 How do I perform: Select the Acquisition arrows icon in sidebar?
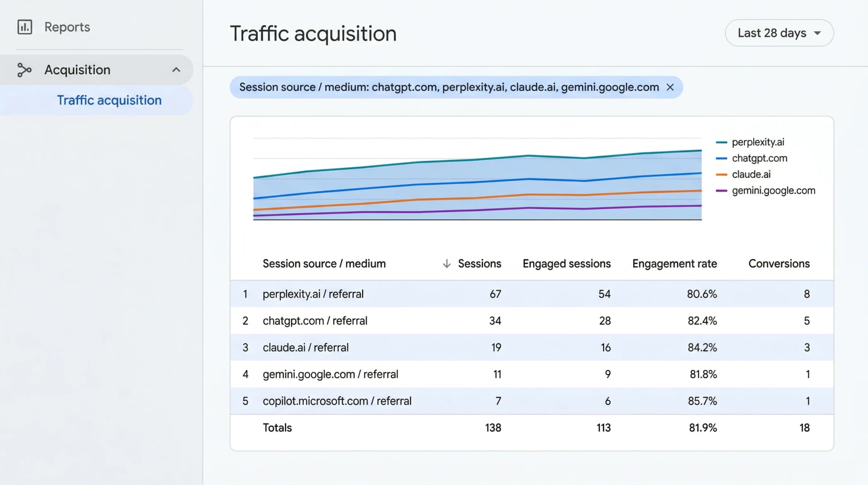[24, 70]
